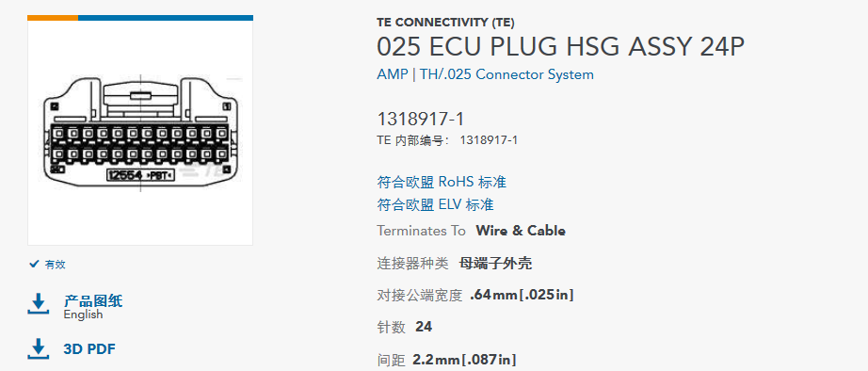The height and width of the screenshot is (371, 868).
Task: Click the 母端子外壳 connector type value
Action: [x=495, y=264]
